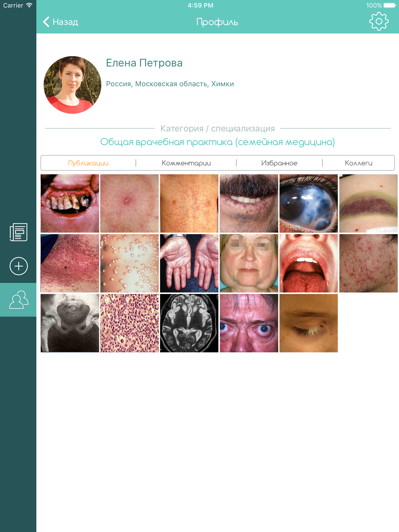Switch to the Комментарии tab
The width and height of the screenshot is (399, 532).
(x=186, y=163)
